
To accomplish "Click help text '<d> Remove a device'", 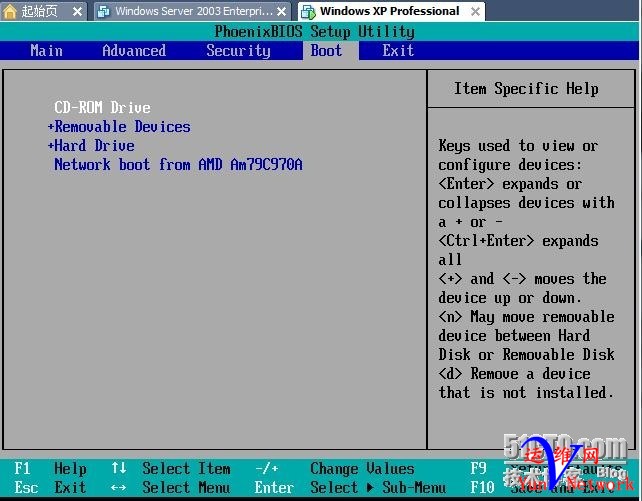I will [514, 374].
